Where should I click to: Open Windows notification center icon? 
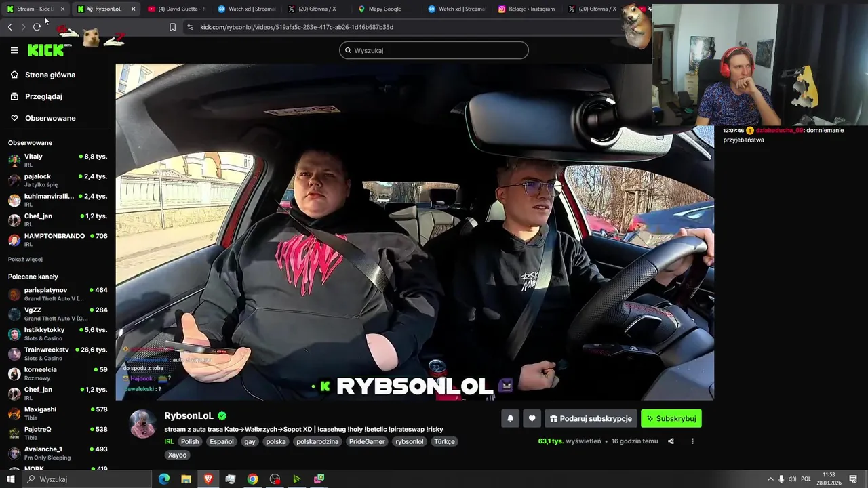[x=853, y=479]
